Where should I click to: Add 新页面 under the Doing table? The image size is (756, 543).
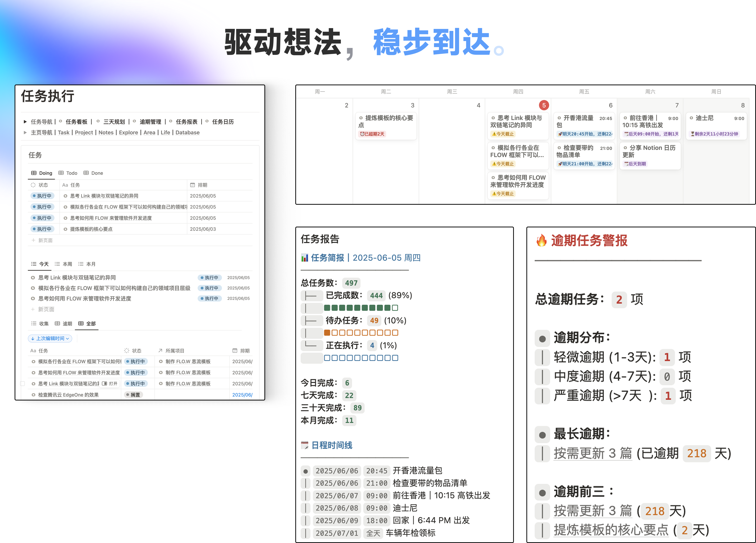(x=42, y=240)
